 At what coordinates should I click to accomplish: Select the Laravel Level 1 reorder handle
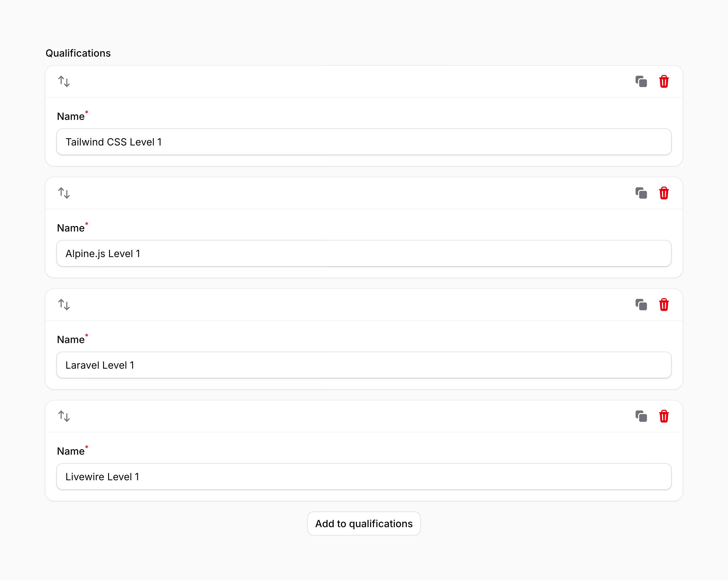point(64,304)
